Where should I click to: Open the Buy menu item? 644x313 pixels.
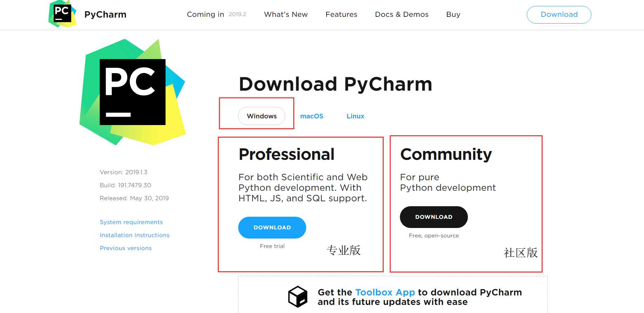(453, 14)
